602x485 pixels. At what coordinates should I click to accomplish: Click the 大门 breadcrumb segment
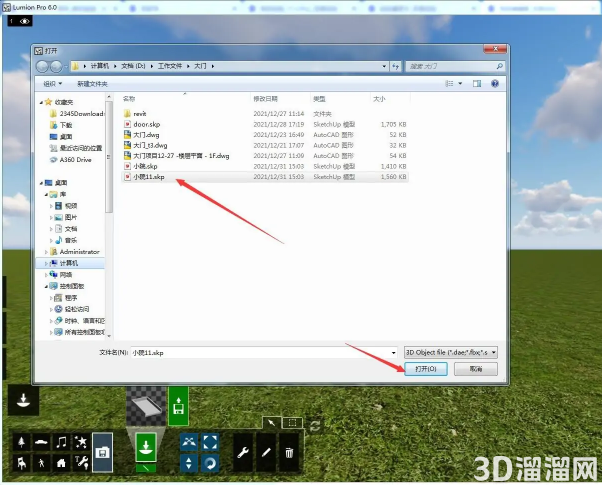click(x=200, y=66)
